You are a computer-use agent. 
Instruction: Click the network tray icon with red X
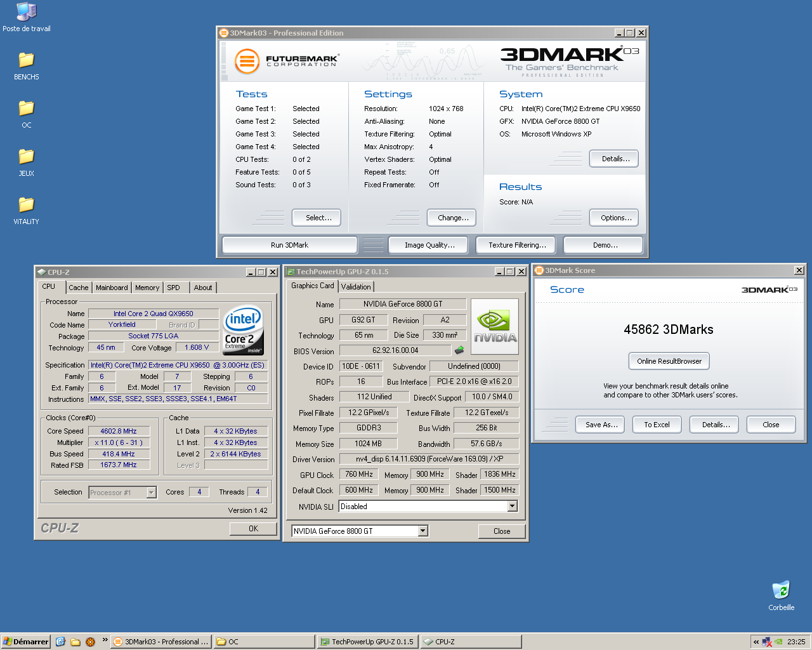767,642
